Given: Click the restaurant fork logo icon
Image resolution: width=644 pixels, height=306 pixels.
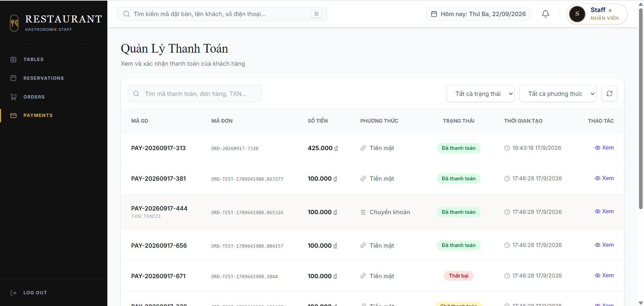Looking at the screenshot, I should pyautogui.click(x=14, y=23).
